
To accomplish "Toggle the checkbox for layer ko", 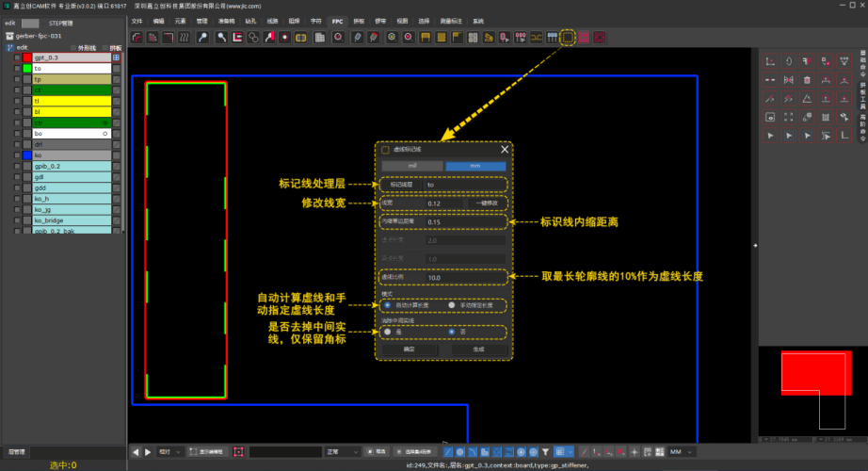I will (17, 155).
